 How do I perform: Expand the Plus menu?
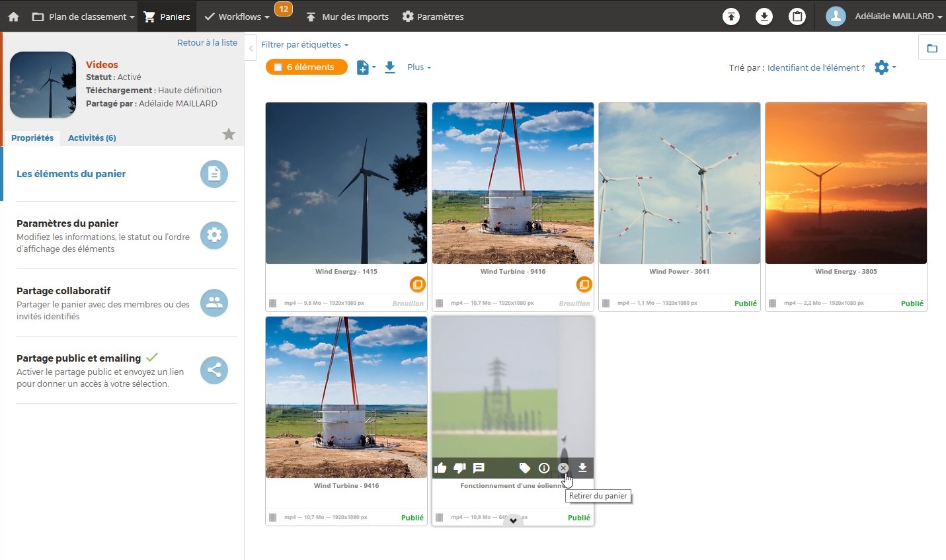pyautogui.click(x=419, y=67)
